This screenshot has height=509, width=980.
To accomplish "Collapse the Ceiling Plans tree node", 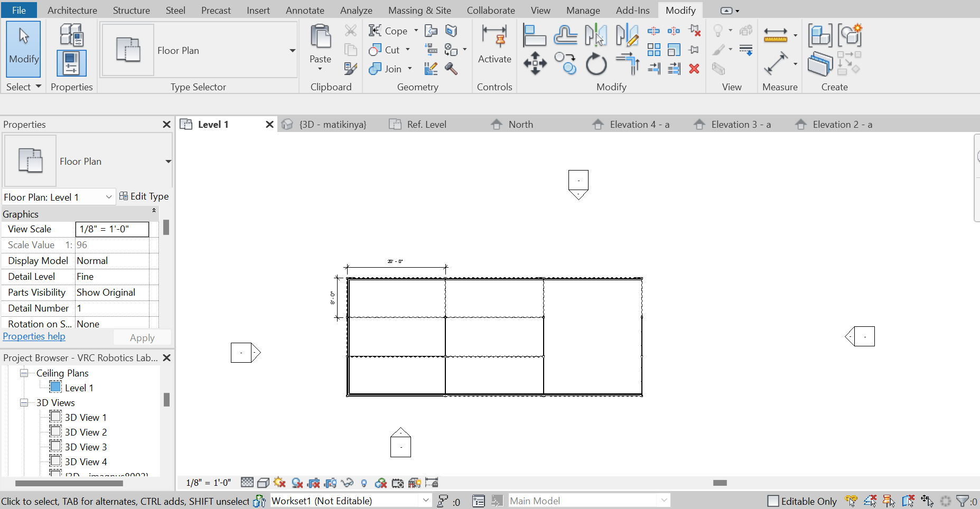I will point(24,373).
